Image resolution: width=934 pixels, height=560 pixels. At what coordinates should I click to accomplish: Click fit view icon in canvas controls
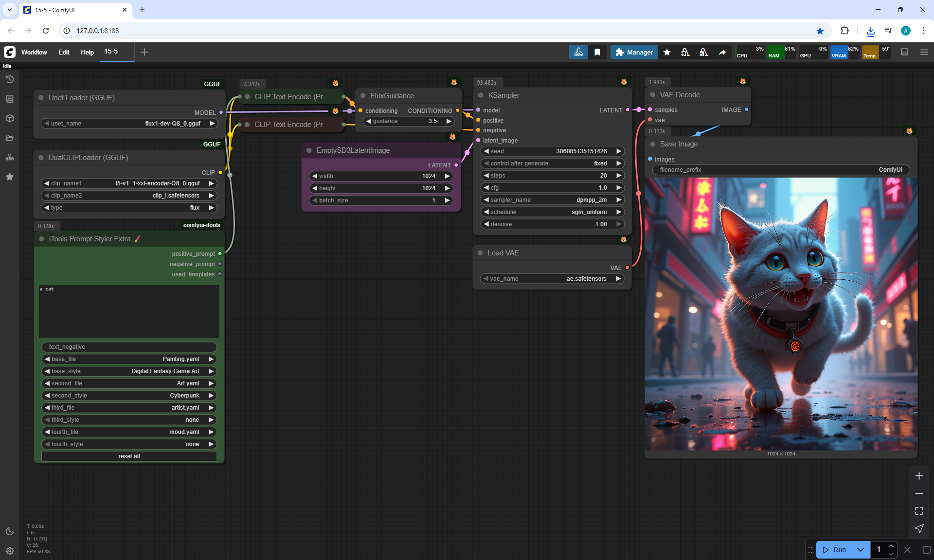tap(919, 511)
